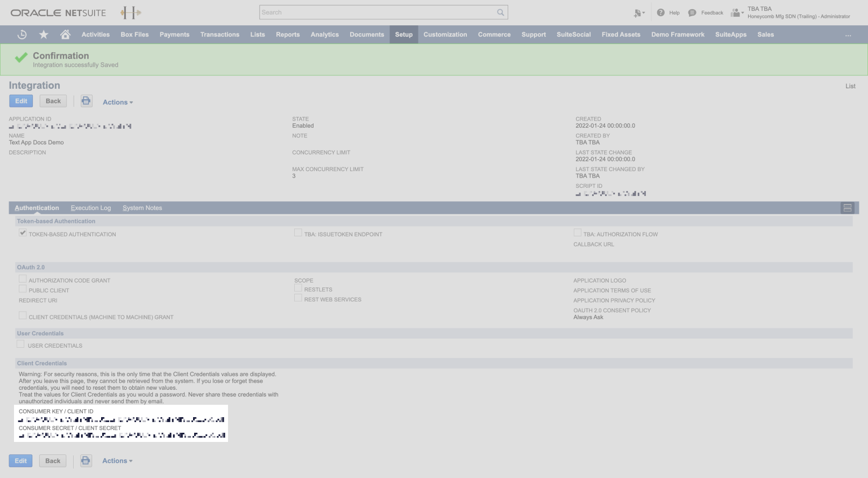Open the List link
The image size is (868, 478).
tap(850, 86)
